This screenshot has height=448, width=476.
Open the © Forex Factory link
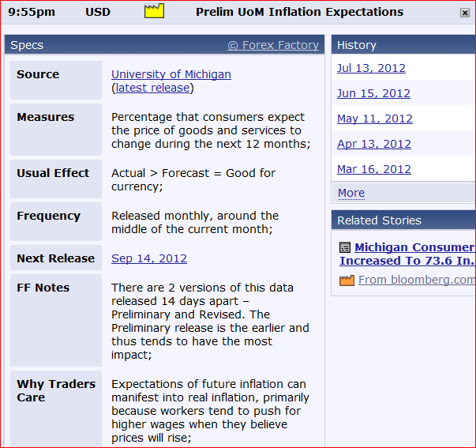pos(273,45)
